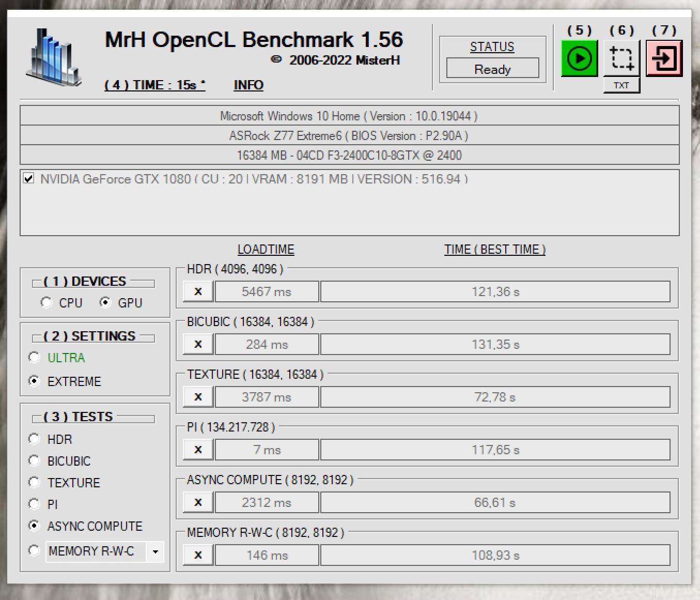Select the ASYNC COMPUTE test radio button

(34, 526)
